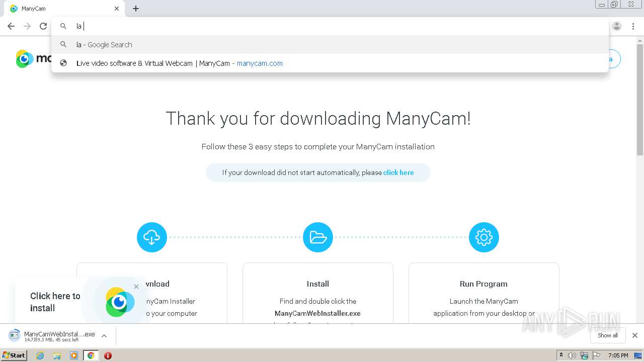Click the 7:05 PM system clock
Viewport: 644px width, 362px height.
pyautogui.click(x=618, y=355)
